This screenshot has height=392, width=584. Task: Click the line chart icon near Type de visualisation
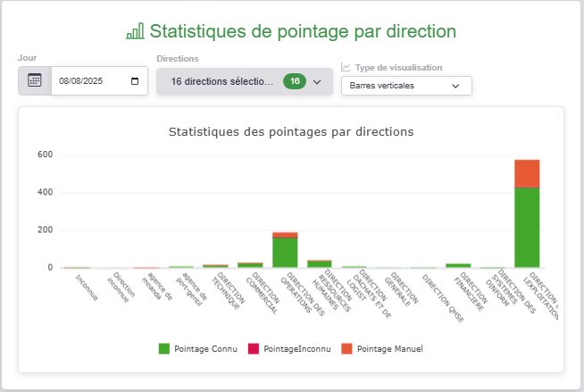point(346,68)
